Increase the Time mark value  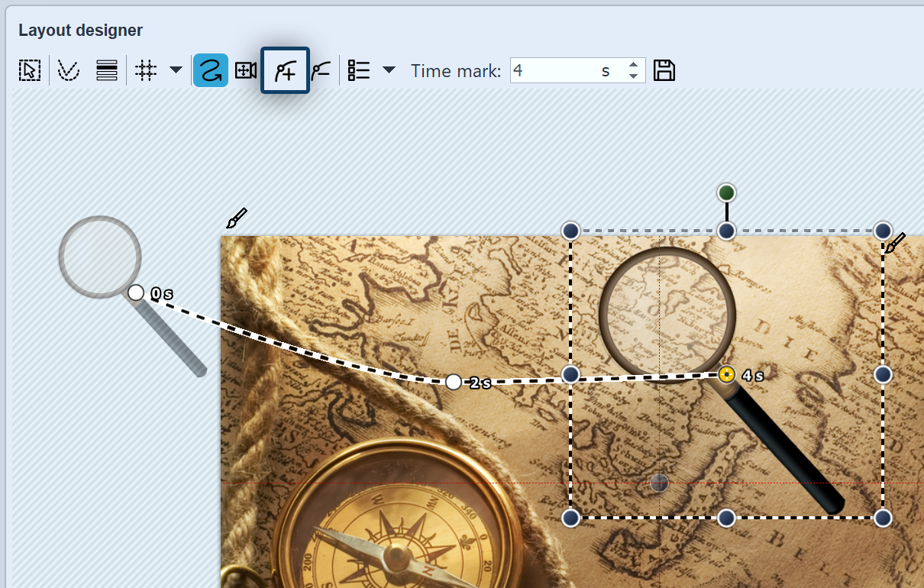point(633,66)
